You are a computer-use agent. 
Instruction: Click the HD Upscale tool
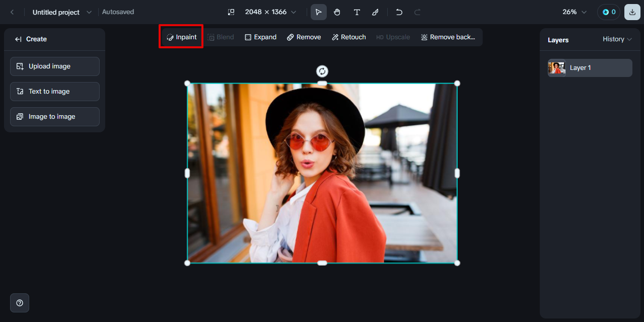click(x=393, y=37)
